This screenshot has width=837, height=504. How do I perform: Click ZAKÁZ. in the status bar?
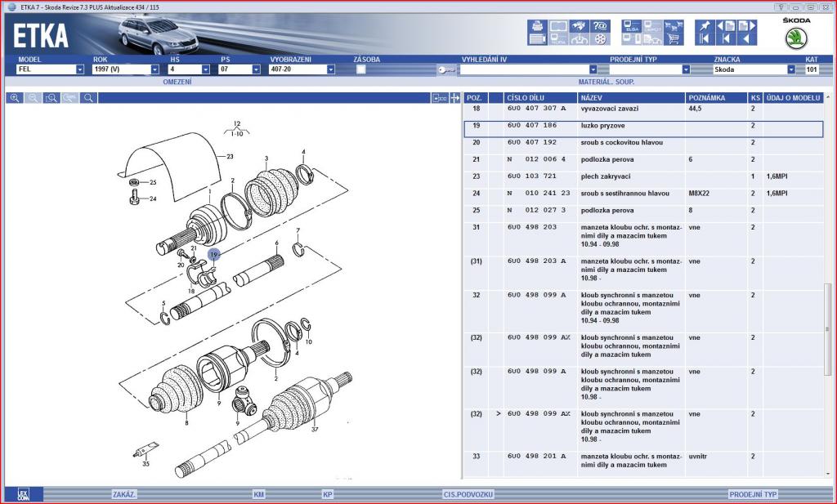(124, 494)
